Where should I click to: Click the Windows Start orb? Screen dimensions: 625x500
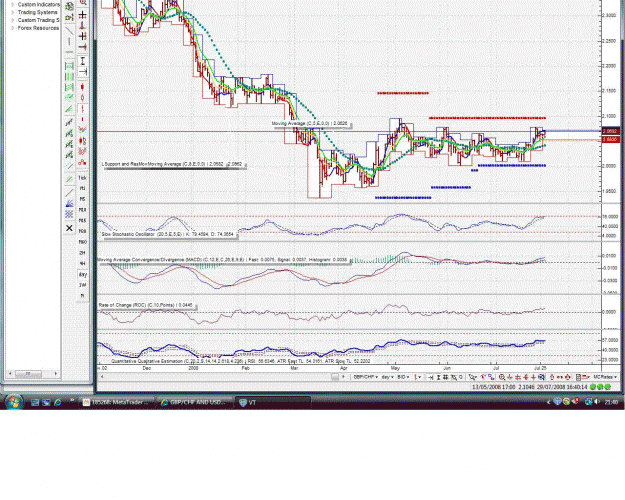[x=14, y=402]
